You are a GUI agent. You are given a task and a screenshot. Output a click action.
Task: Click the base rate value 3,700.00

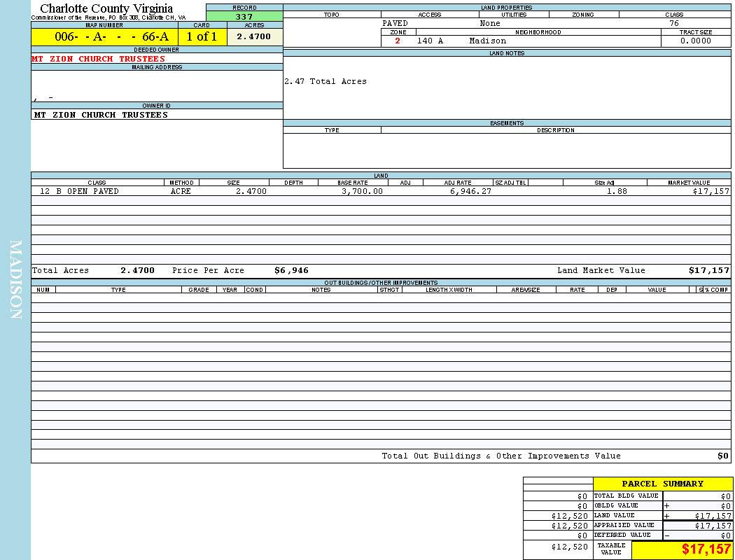(x=362, y=191)
